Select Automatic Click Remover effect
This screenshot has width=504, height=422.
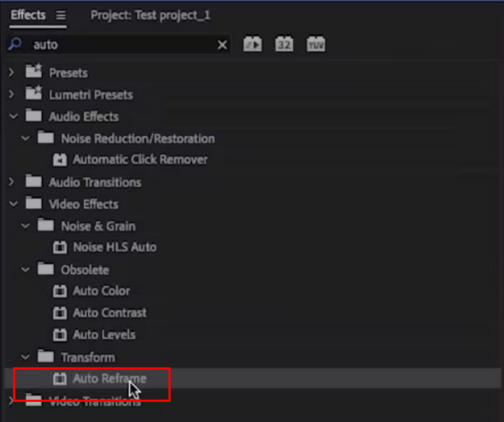tap(140, 159)
